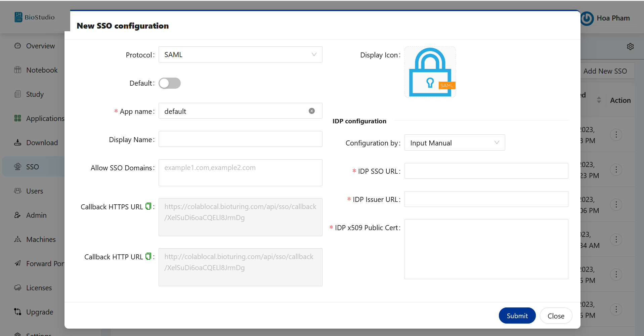Toggle the Default switch

point(170,83)
